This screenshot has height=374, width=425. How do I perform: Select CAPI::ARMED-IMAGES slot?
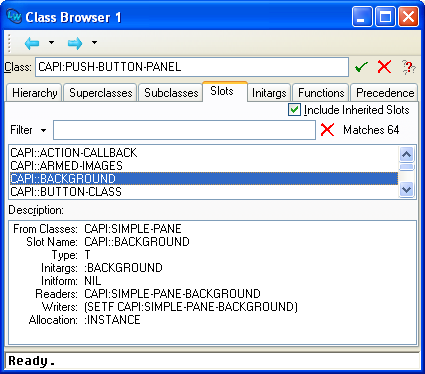(x=204, y=166)
